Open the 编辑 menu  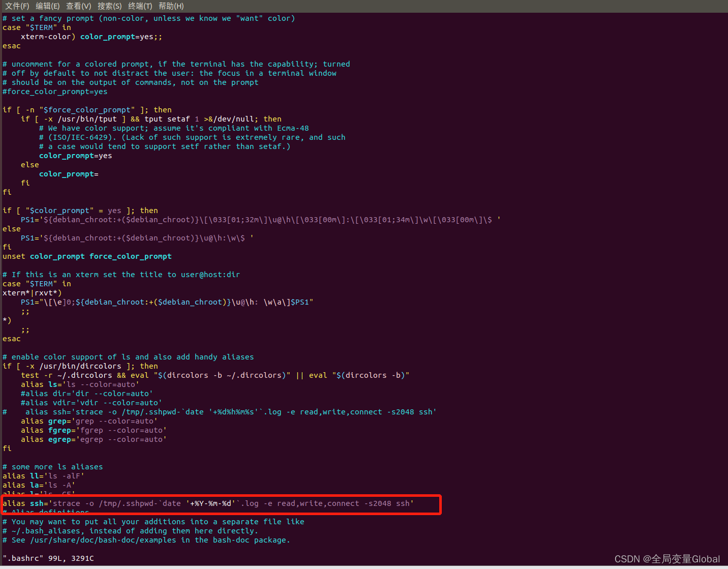click(47, 6)
